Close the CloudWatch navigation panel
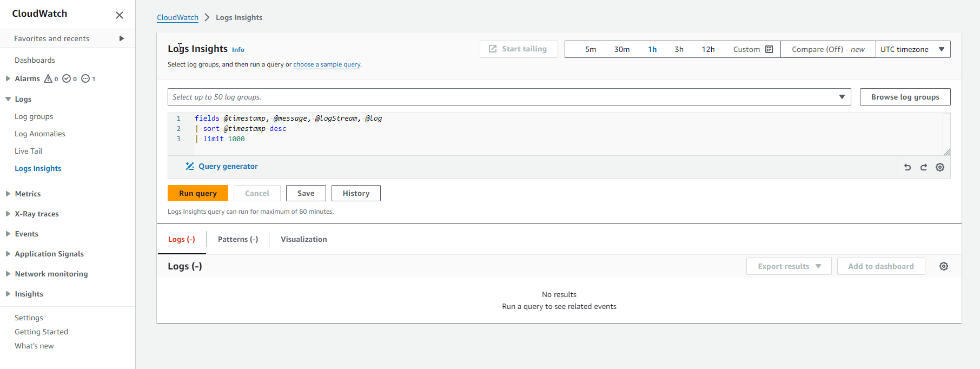The height and width of the screenshot is (369, 980). tap(120, 15)
